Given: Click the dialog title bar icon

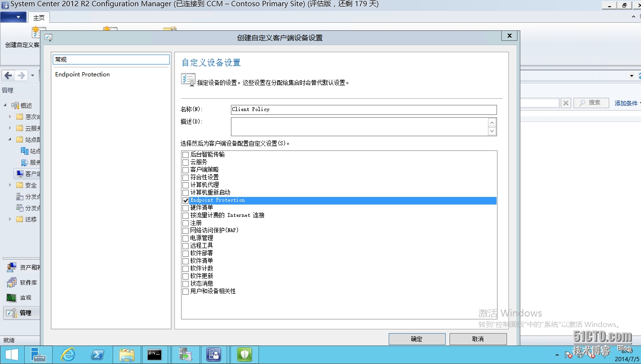Looking at the screenshot, I should [48, 37].
